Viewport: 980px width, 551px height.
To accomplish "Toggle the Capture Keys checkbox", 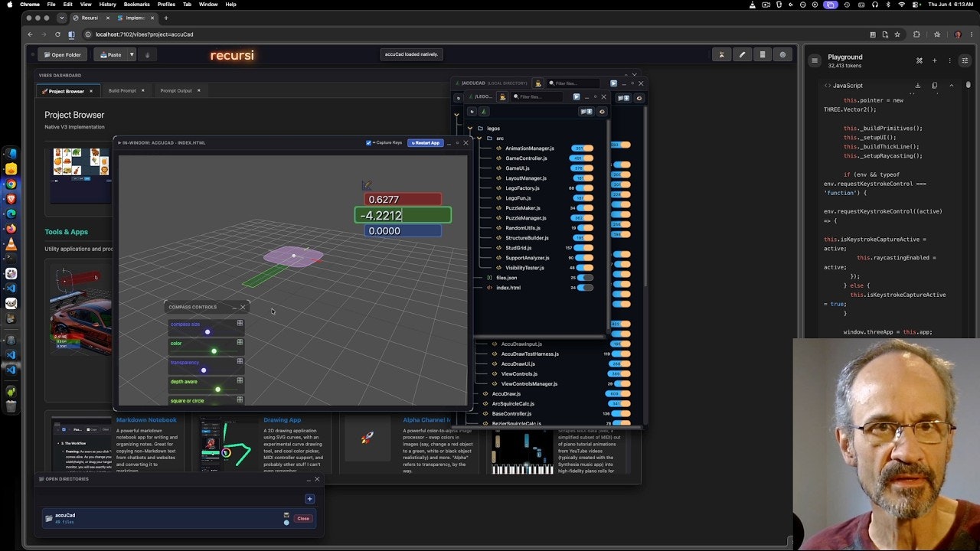I will point(369,142).
